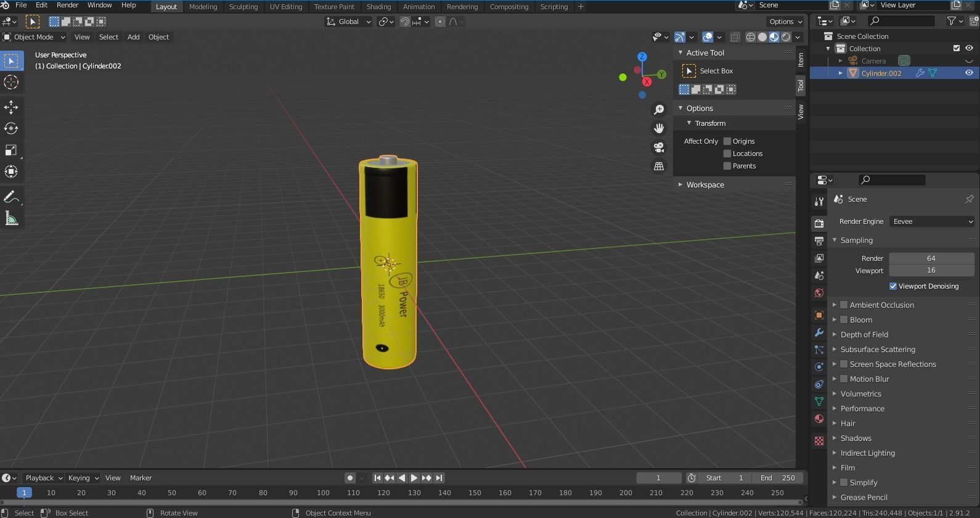Viewport: 980px width, 518px height.
Task: Open Physics properties icon
Action: [x=819, y=367]
